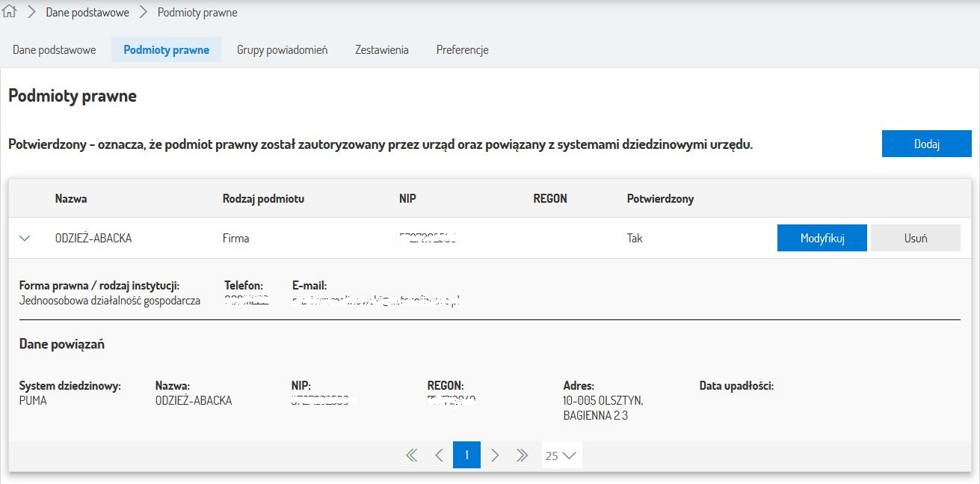The image size is (980, 484).
Task: Select the Podmioty prawne tab
Action: (x=166, y=50)
